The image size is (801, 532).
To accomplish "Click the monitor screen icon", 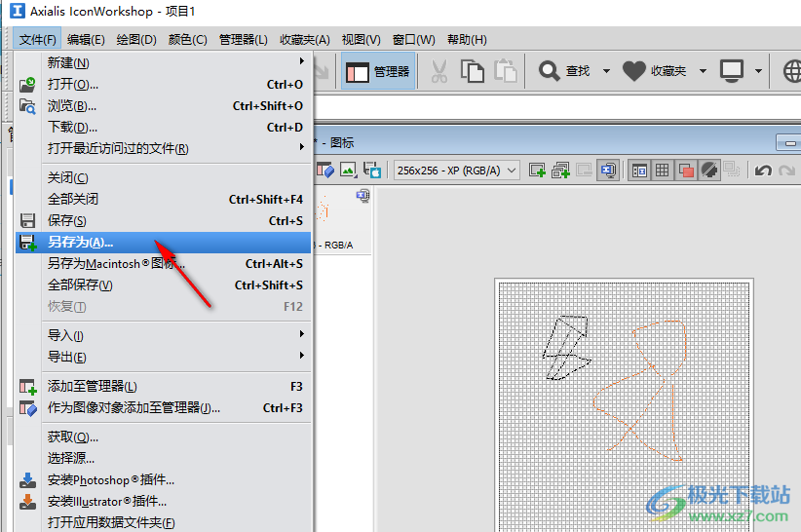I will [732, 71].
